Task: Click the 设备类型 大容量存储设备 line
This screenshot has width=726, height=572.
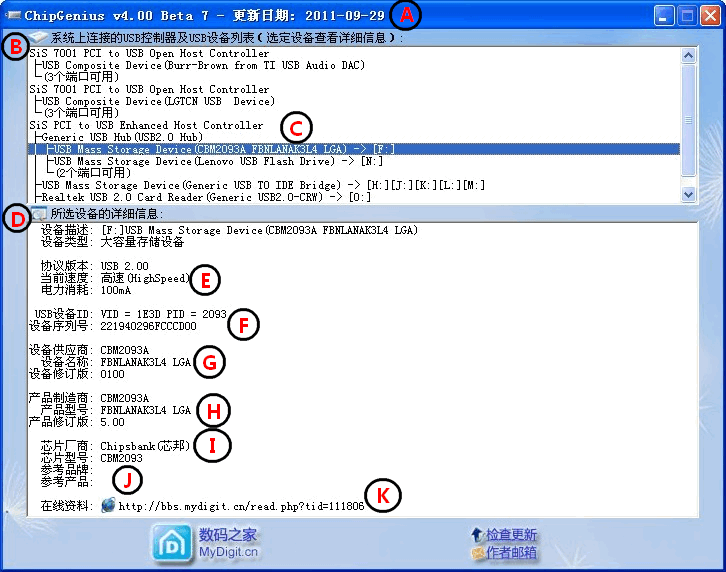Action: pyautogui.click(x=112, y=242)
